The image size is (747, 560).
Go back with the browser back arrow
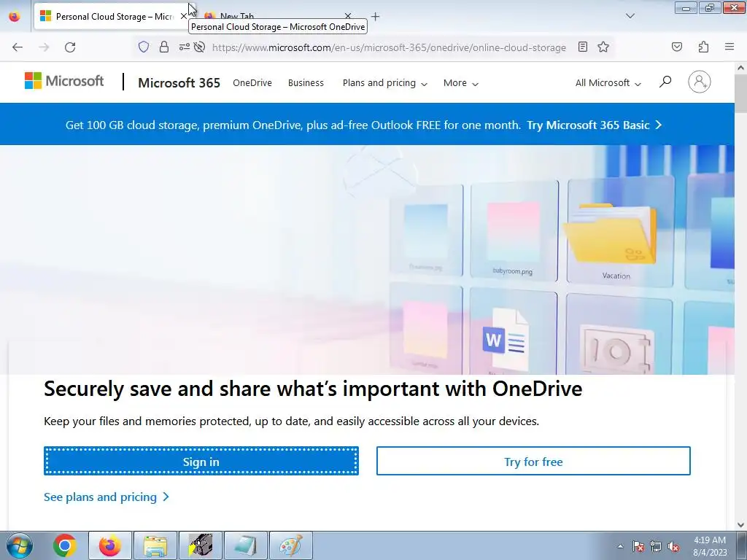click(18, 47)
